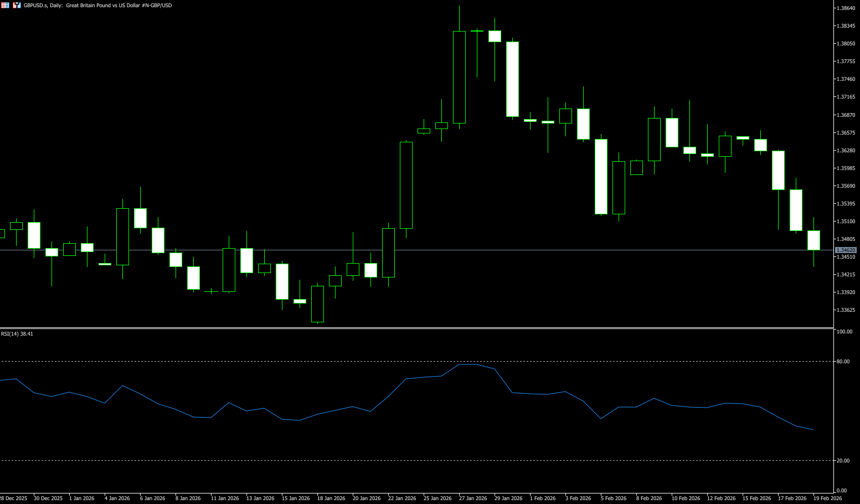This screenshot has height=504, width=860.
Task: Select the latest candle on 19 Feb 2026
Action: tap(813, 240)
